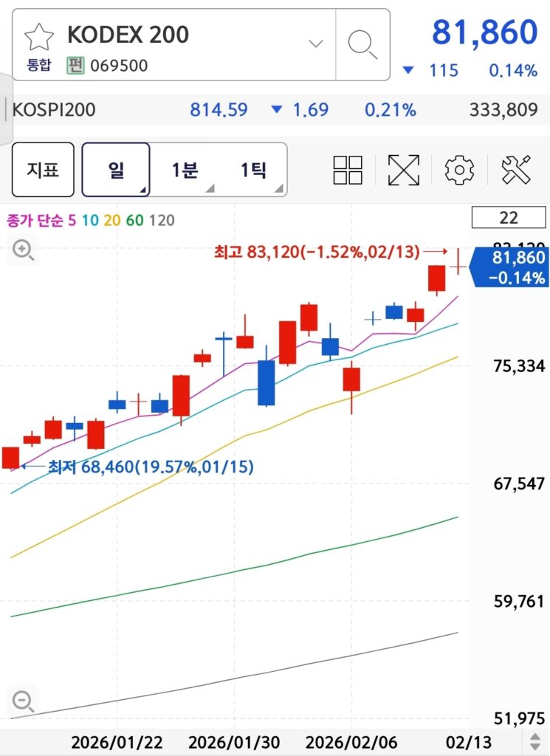Zoom in on the chart
The height and width of the screenshot is (756, 550).
click(x=24, y=250)
